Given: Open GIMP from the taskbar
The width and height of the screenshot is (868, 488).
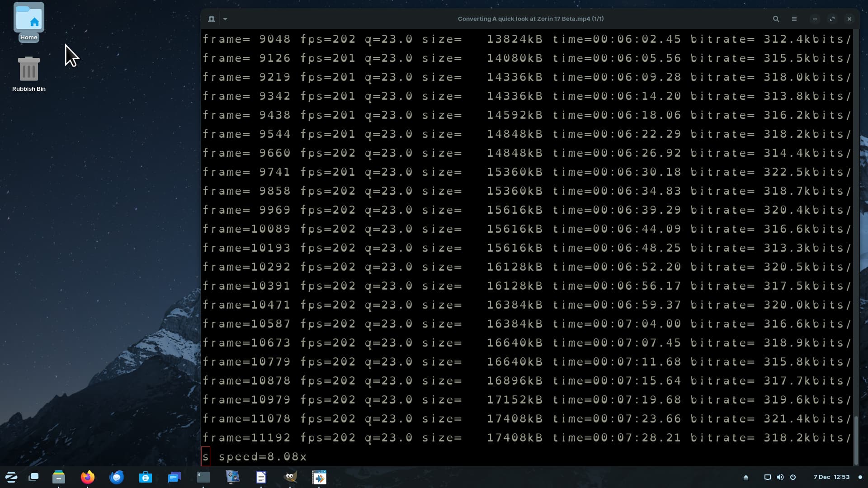Looking at the screenshot, I should pyautogui.click(x=290, y=477).
